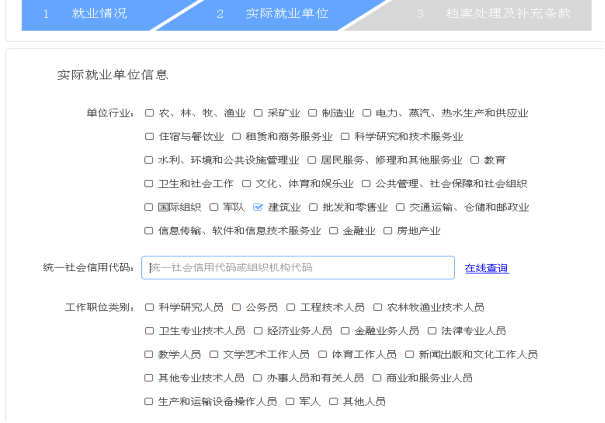Open the 在线查询 link
The height and width of the screenshot is (423, 605).
tap(487, 268)
